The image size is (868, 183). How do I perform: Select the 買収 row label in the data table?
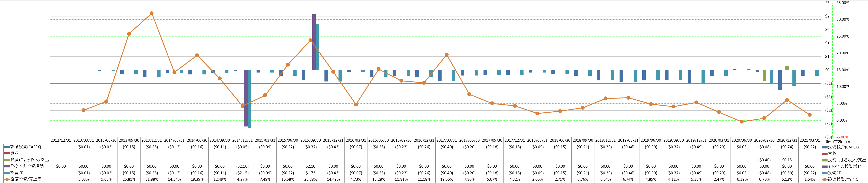point(14,153)
